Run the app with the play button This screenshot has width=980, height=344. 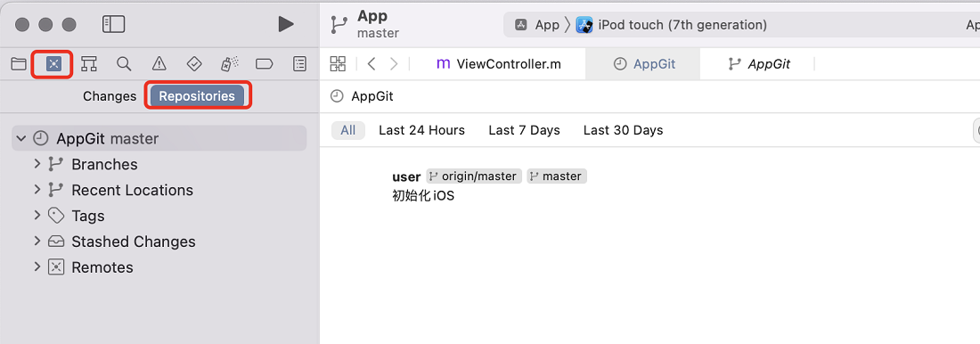pos(286,24)
